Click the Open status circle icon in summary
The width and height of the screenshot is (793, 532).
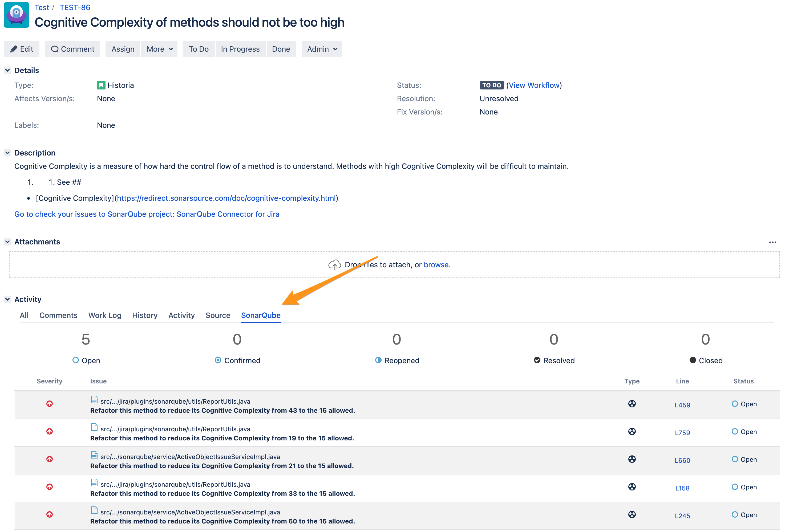(x=76, y=360)
